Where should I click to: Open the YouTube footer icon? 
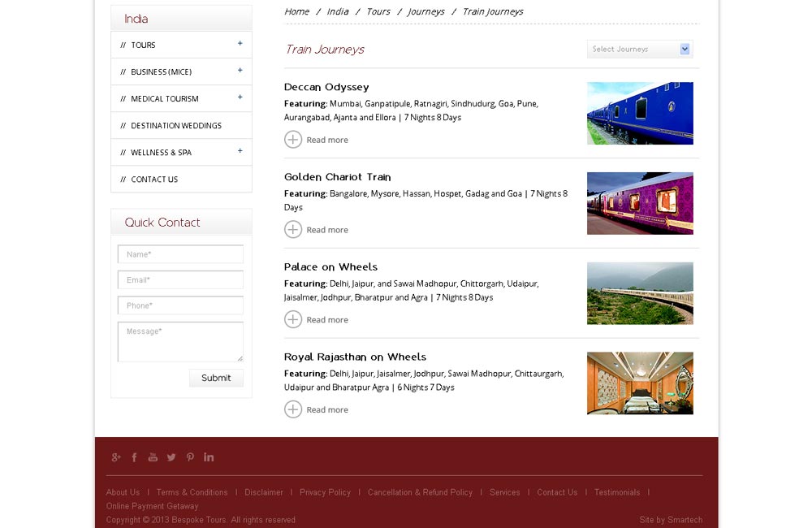tap(153, 457)
